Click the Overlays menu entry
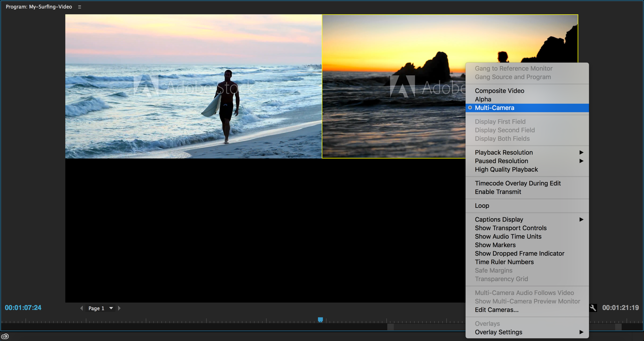 point(527,323)
